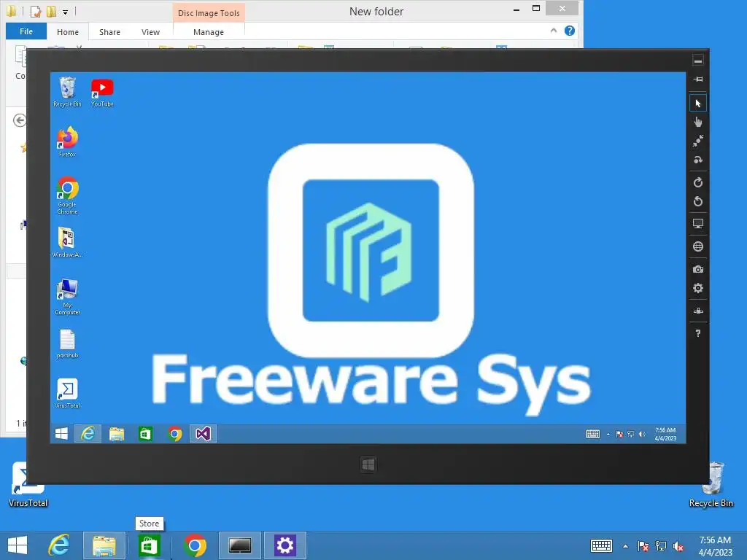Rotate simulator clockwise

coord(698,182)
